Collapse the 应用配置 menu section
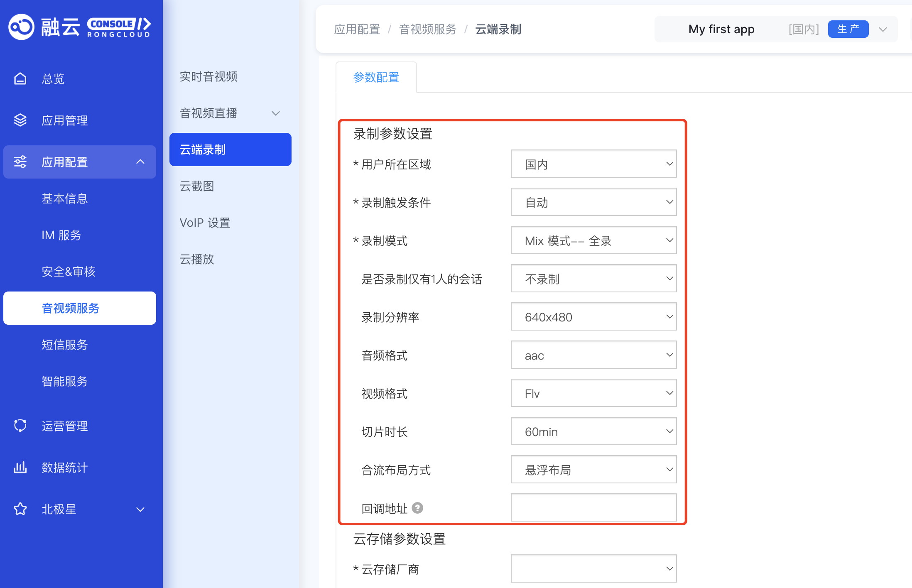Viewport: 912px width, 588px height. (140, 162)
